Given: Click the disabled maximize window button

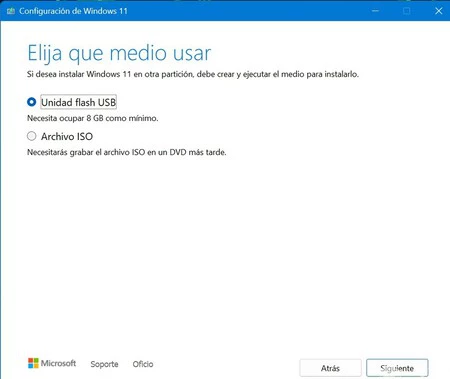Looking at the screenshot, I should 407,11.
